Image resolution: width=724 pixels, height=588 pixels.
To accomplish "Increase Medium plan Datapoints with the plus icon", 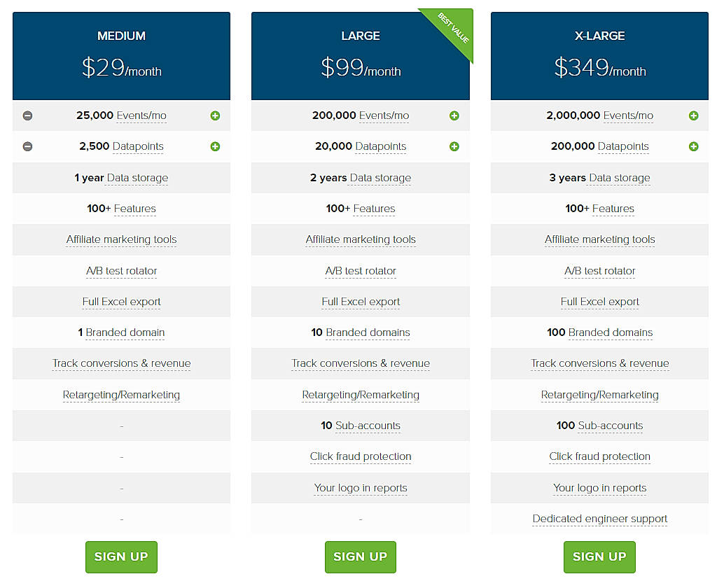I will 215,146.
